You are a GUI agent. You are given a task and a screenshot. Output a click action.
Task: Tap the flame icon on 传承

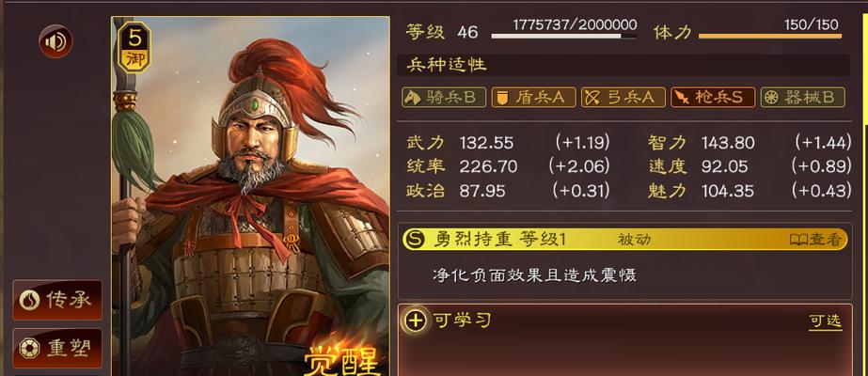29,300
